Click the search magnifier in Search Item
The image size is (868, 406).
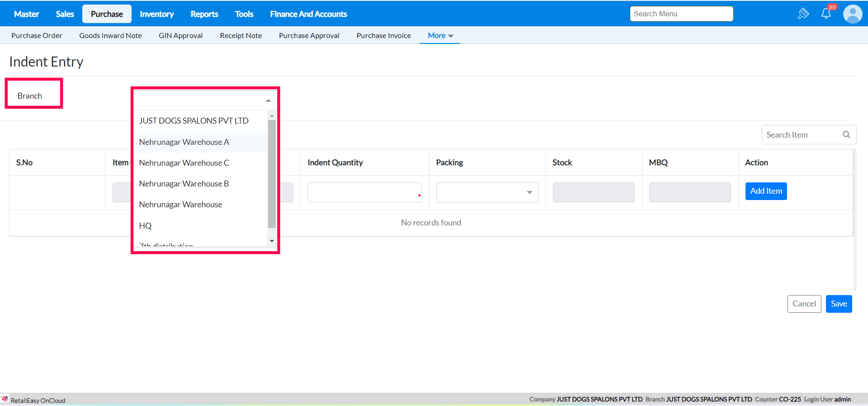846,134
